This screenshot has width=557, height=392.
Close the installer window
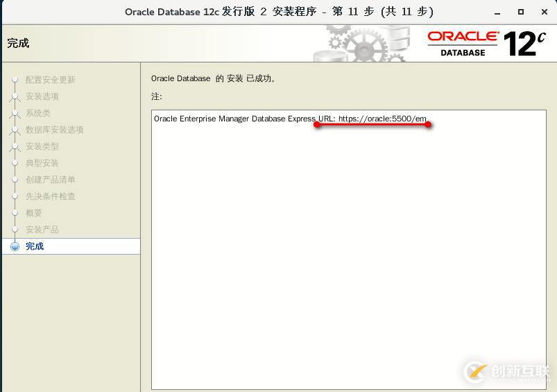[x=545, y=12]
